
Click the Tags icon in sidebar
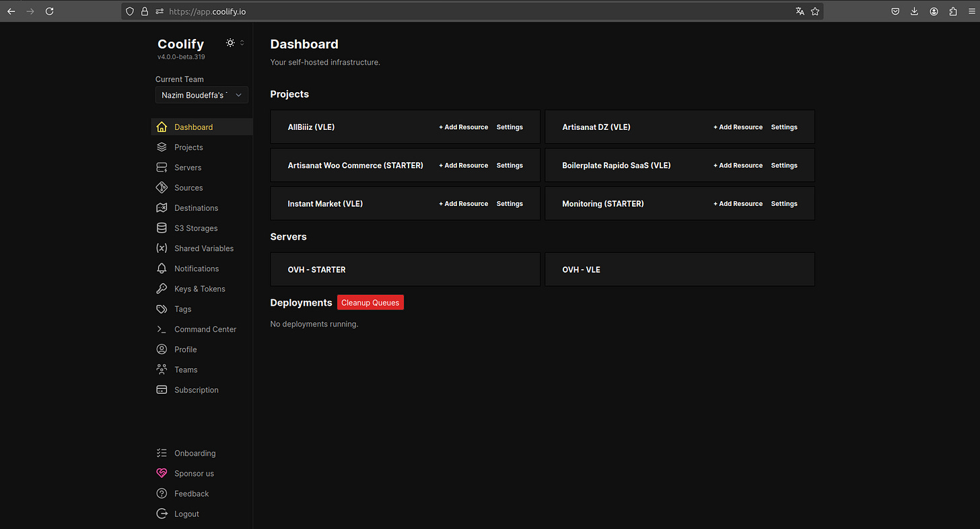162,309
